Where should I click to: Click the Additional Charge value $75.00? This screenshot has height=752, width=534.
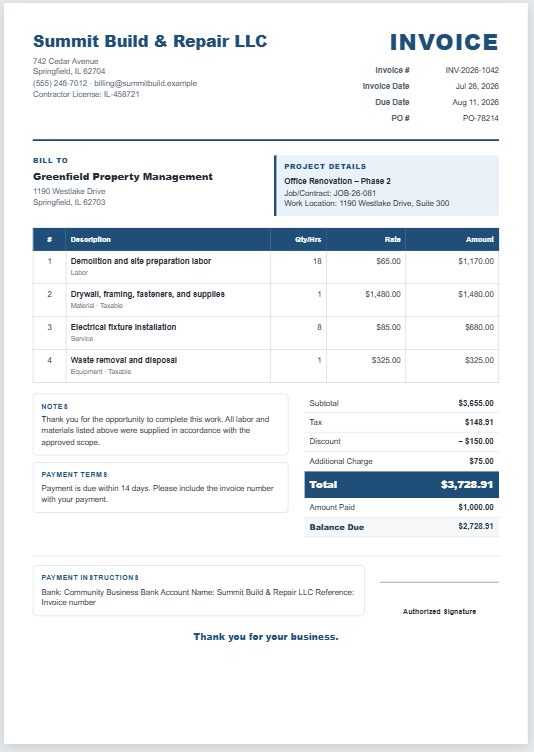(482, 461)
